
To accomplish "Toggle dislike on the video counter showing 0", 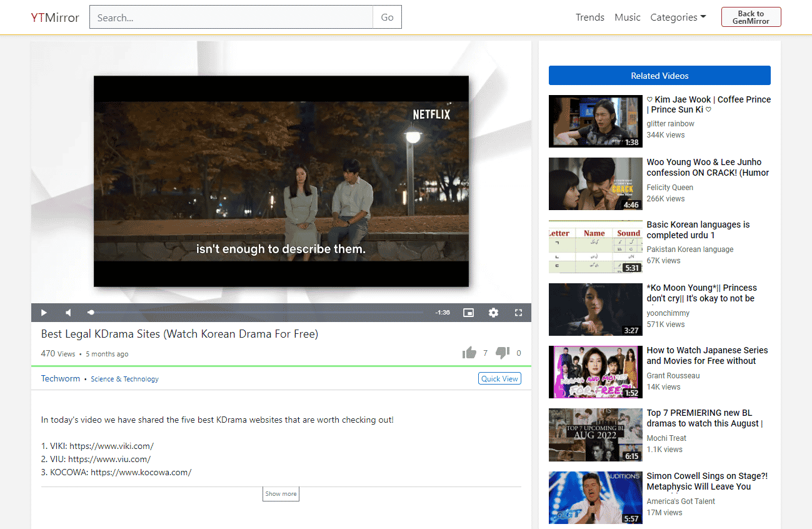I will click(x=503, y=352).
